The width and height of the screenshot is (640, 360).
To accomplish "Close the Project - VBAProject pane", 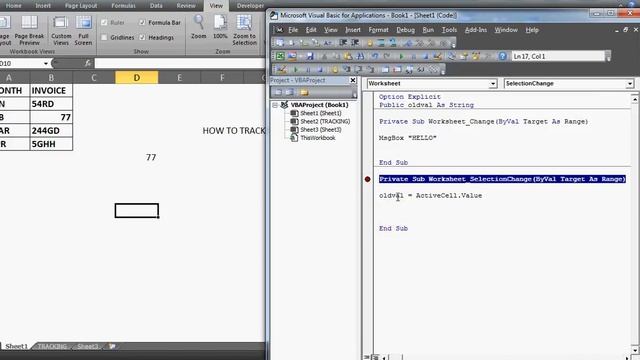I will [x=353, y=80].
